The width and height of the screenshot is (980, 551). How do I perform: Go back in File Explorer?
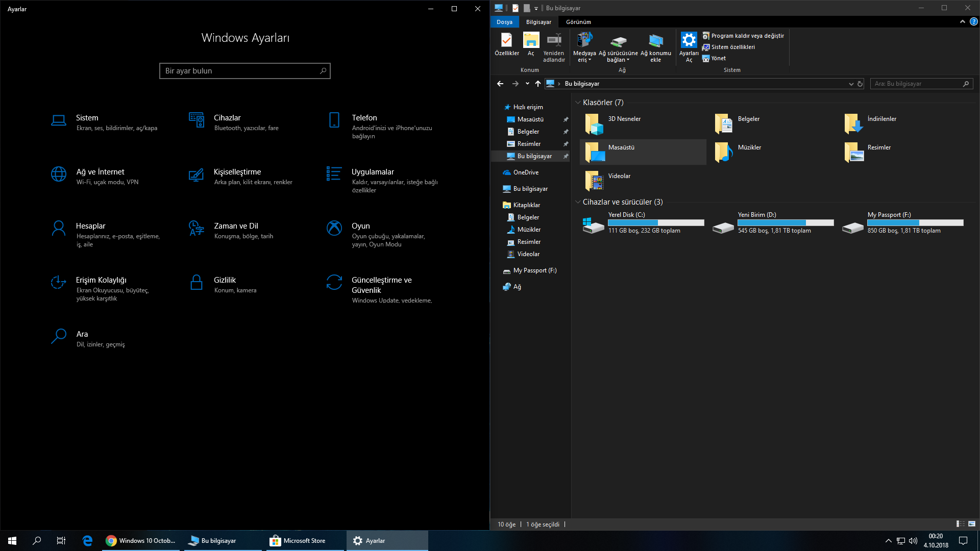pyautogui.click(x=500, y=84)
